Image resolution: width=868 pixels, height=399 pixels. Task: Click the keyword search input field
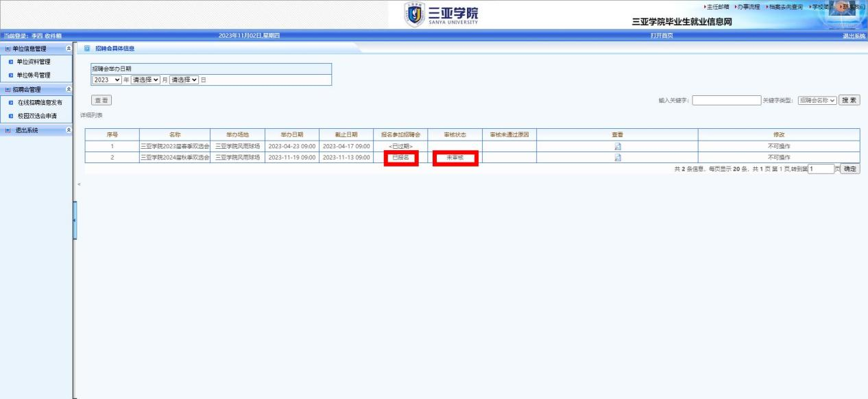click(x=726, y=101)
